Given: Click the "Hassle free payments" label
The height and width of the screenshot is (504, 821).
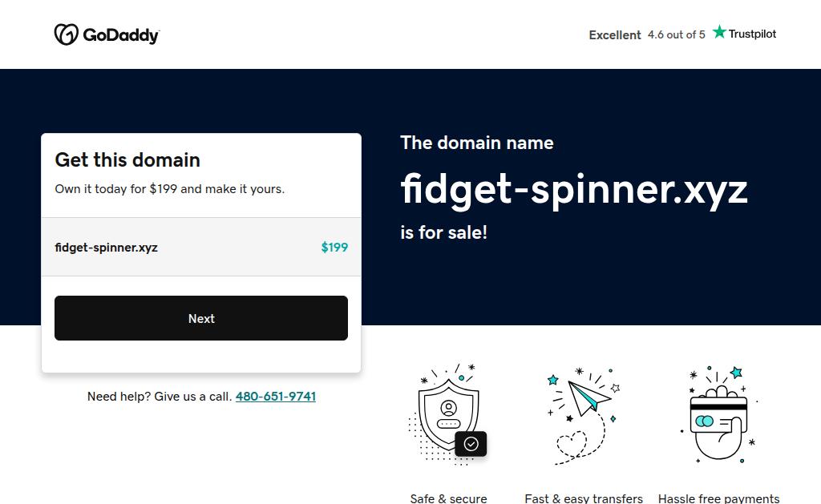Looking at the screenshot, I should tap(718, 498).
